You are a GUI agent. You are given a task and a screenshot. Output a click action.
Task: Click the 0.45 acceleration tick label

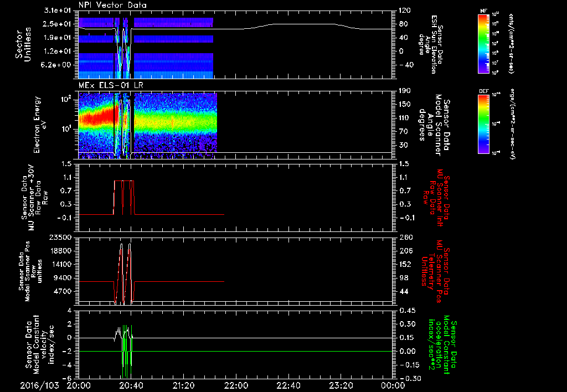[x=407, y=311]
